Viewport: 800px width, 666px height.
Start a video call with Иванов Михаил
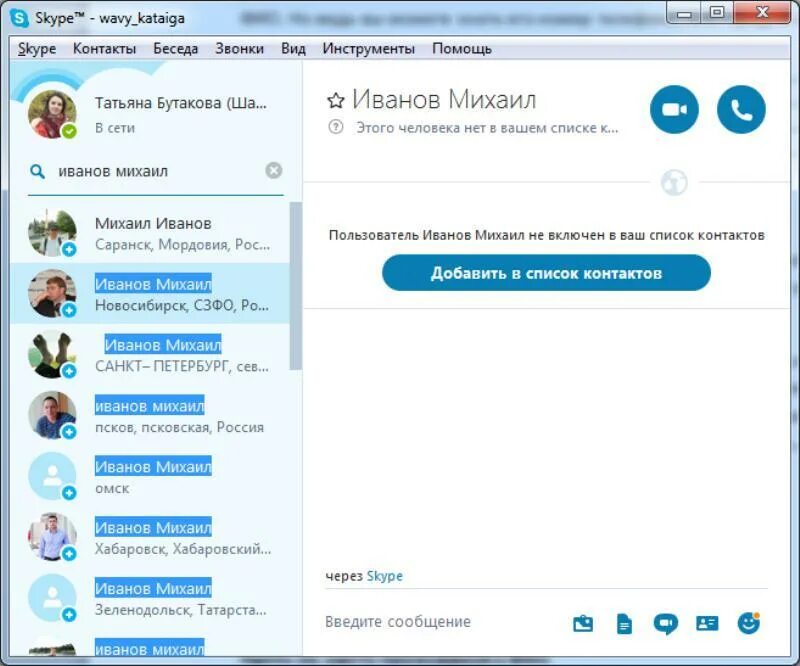[x=674, y=109]
